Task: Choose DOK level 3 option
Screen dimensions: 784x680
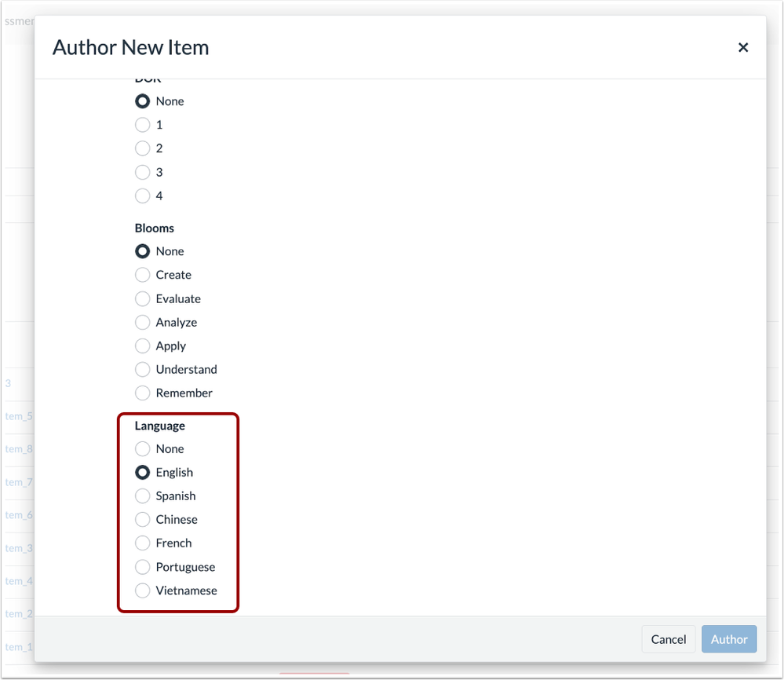Action: tap(143, 172)
